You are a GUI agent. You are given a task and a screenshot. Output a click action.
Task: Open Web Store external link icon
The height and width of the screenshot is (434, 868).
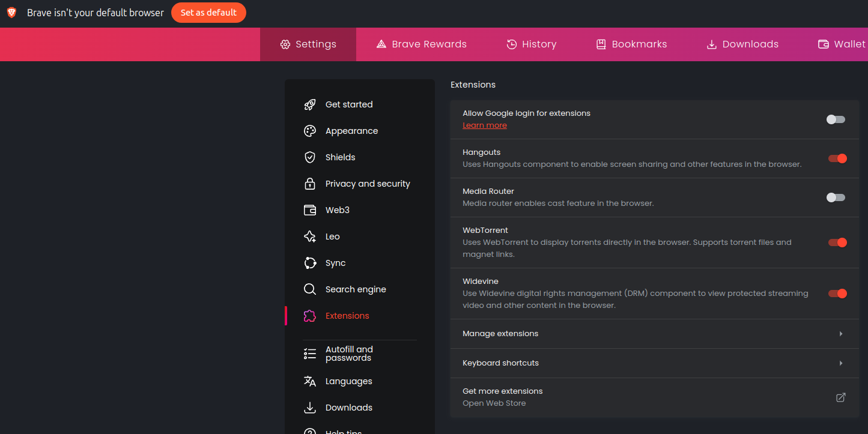pyautogui.click(x=841, y=397)
